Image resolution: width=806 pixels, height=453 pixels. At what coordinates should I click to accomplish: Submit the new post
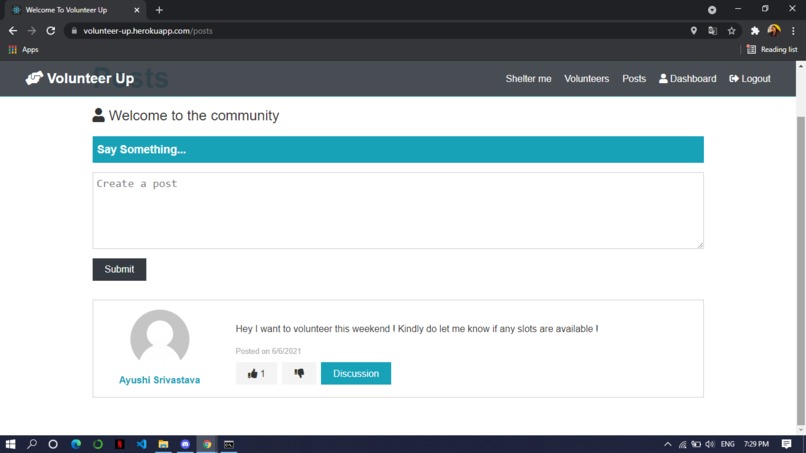(x=119, y=269)
